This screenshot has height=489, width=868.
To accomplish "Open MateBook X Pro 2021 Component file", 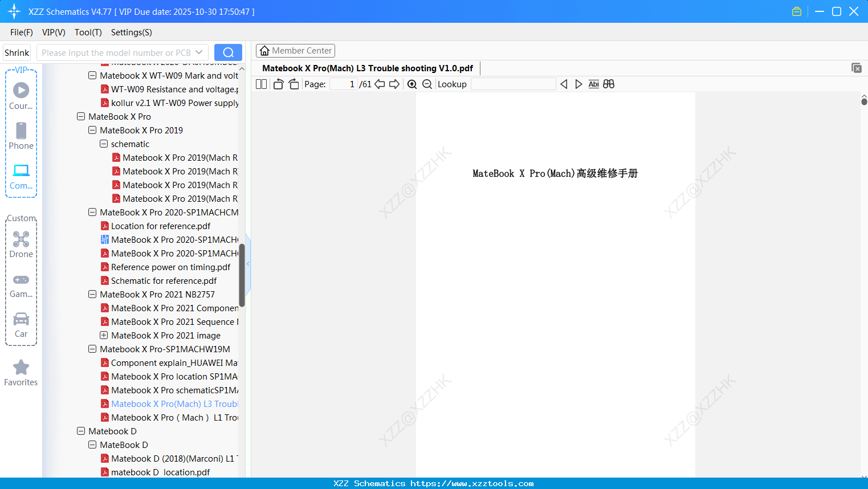I will coord(170,308).
